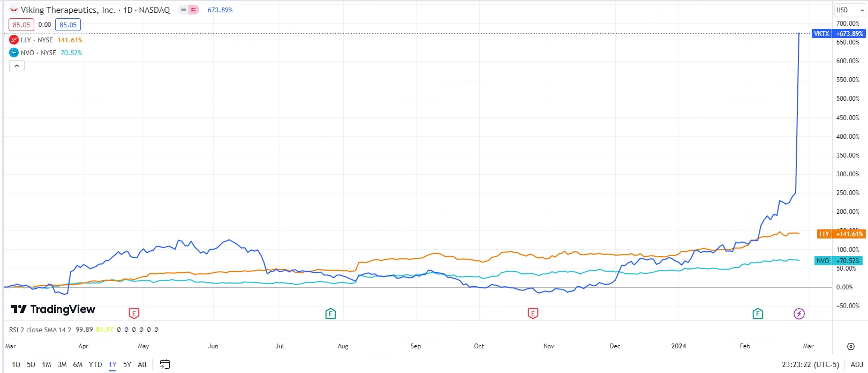Click the LLY · NYSE legend text
Screen dimensions: 868x373
[x=37, y=40]
